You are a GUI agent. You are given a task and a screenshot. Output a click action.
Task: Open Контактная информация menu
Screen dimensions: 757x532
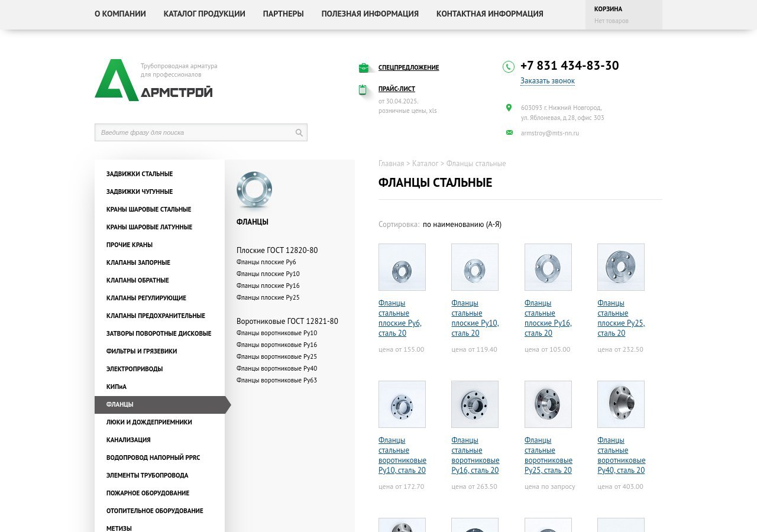coord(490,14)
